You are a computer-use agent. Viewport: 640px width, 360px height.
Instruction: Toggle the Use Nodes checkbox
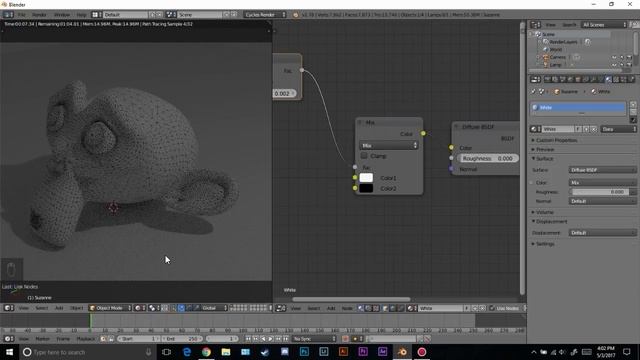tap(492, 308)
